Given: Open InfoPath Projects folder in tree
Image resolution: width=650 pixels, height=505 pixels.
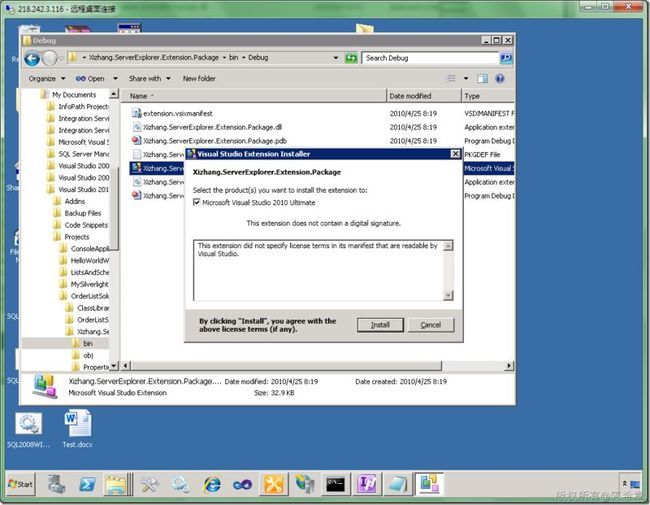Looking at the screenshot, I should click(x=83, y=107).
